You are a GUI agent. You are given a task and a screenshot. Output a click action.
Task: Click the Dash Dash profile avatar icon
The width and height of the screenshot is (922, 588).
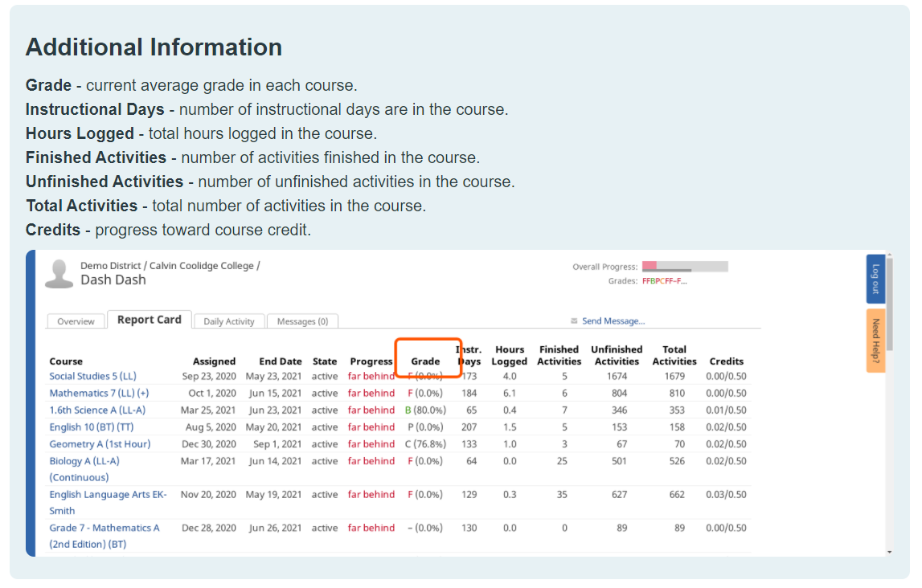57,272
